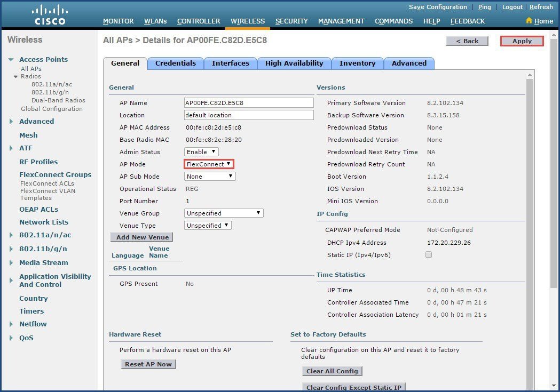Open FlexConnect VLAN Templates in sidebar
The height and width of the screenshot is (392, 560).
pyautogui.click(x=48, y=194)
